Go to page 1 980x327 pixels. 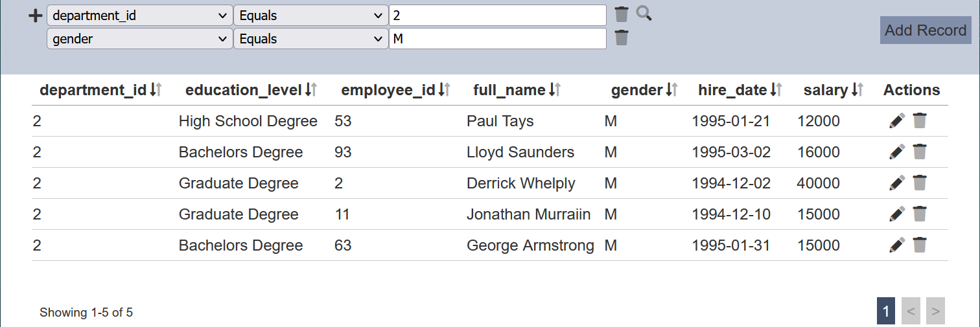click(885, 311)
